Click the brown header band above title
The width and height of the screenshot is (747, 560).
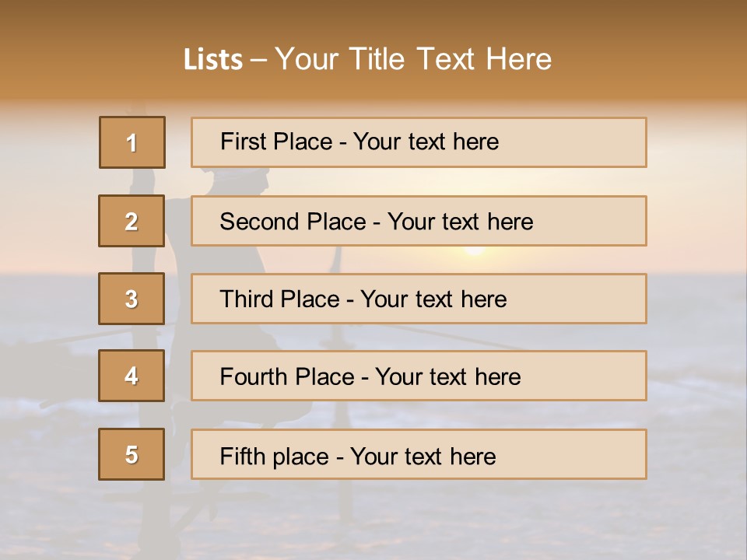[373, 19]
